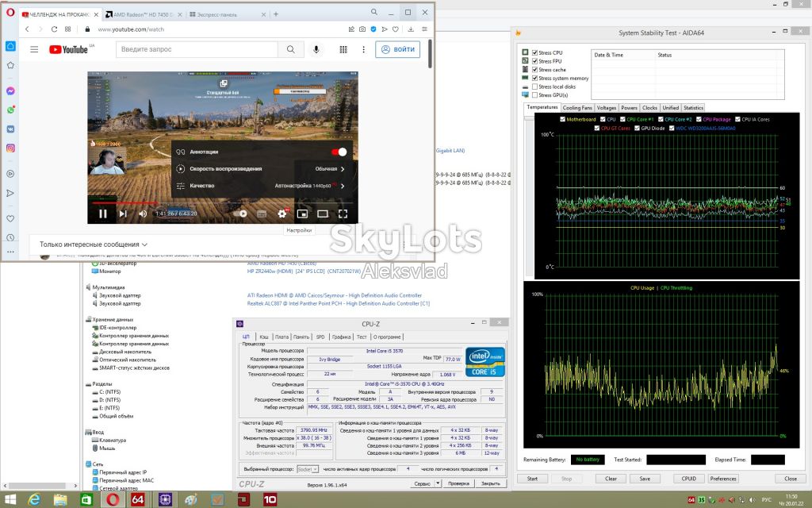Uncheck Stress CPU in AIDA64
Viewport: 812px width, 508px height.
[x=535, y=52]
